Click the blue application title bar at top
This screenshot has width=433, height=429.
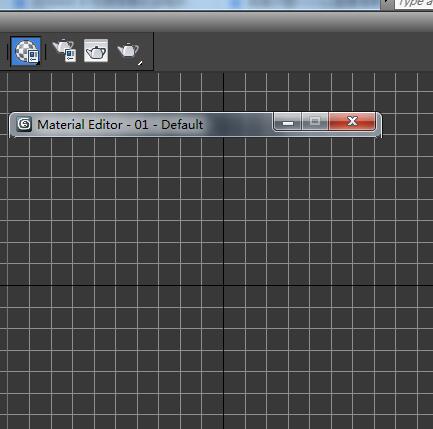click(190, 4)
